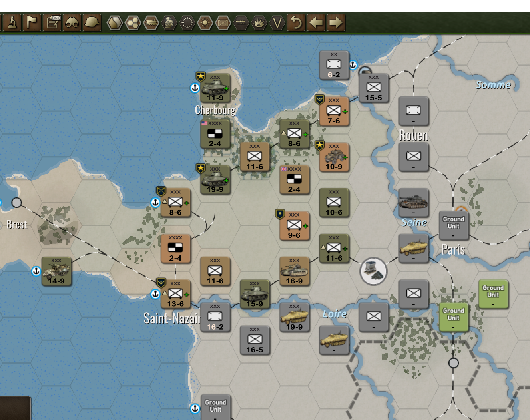This screenshot has width=530, height=420.
Task: Toggle the NATO unit counter button
Action: coord(223,23)
